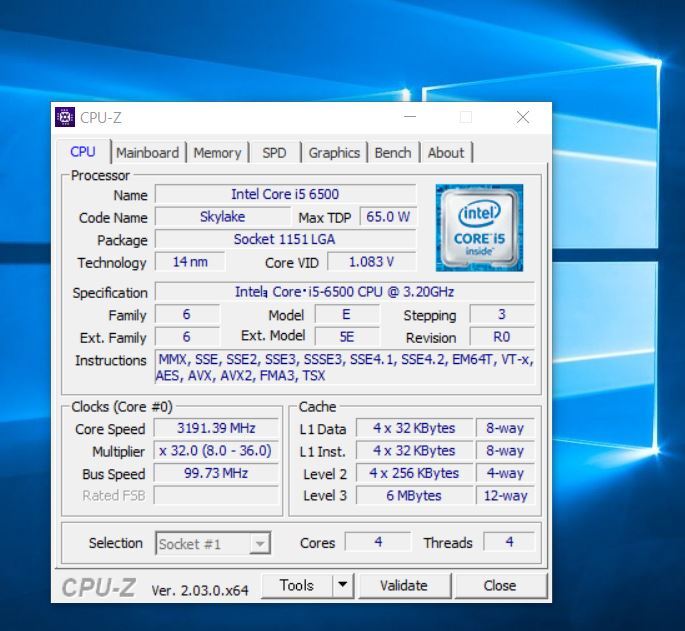The image size is (685, 631).
Task: Go to the SPD tab
Action: coord(274,153)
